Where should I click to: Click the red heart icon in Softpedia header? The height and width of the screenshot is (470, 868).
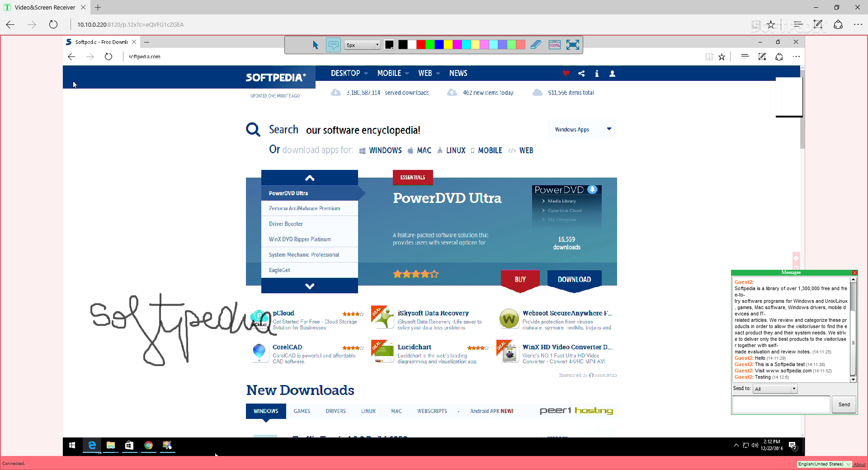point(566,73)
